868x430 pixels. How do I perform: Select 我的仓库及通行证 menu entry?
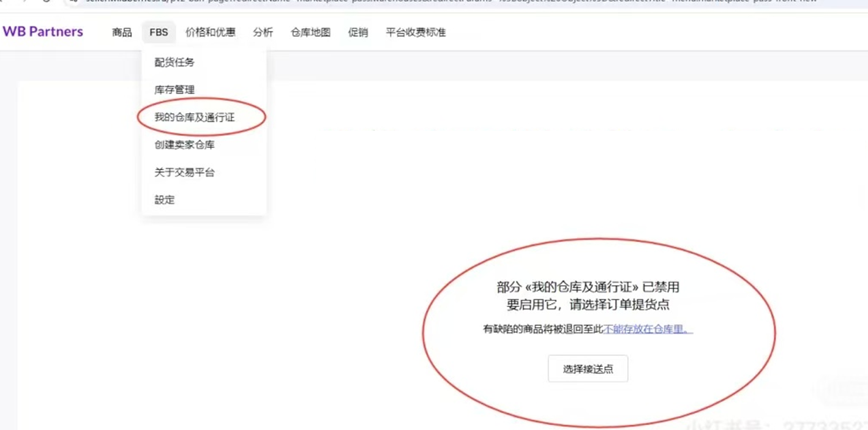point(194,117)
